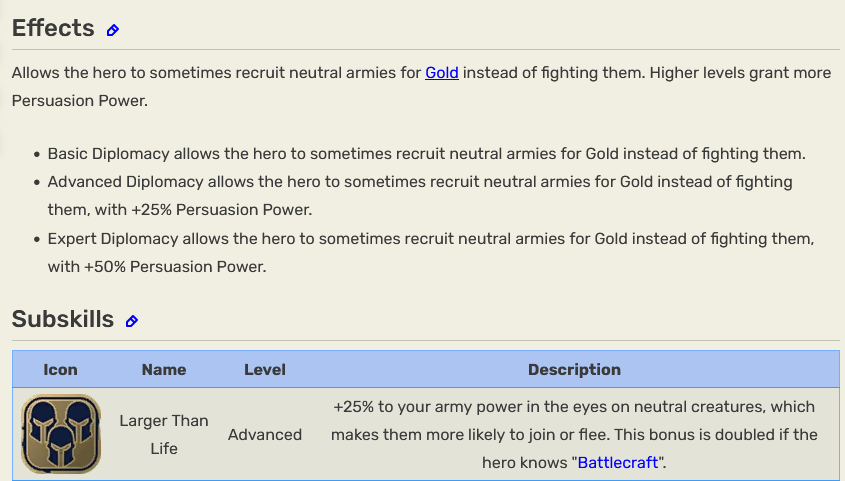Image resolution: width=845 pixels, height=481 pixels.
Task: Click the intro sentence ending Persuasion Power
Action: pos(421,87)
